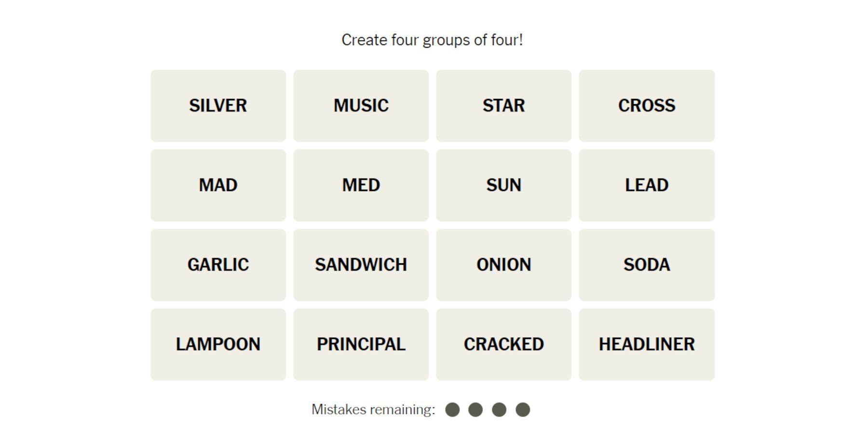The image size is (868, 434).
Task: Pick the LEAD tile
Action: pyautogui.click(x=647, y=185)
